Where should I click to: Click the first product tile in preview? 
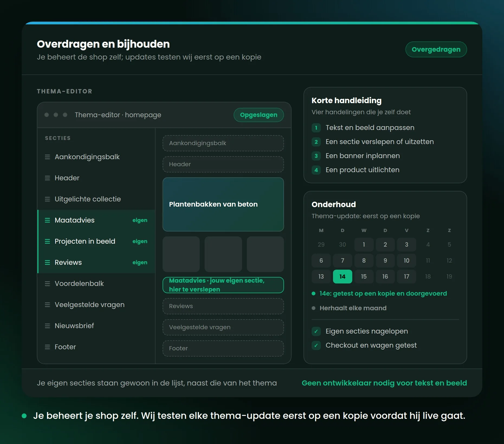coord(181,254)
